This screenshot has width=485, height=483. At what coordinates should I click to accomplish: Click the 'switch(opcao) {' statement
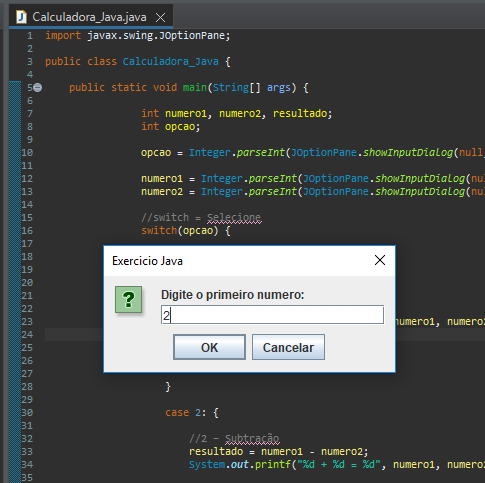[186, 230]
